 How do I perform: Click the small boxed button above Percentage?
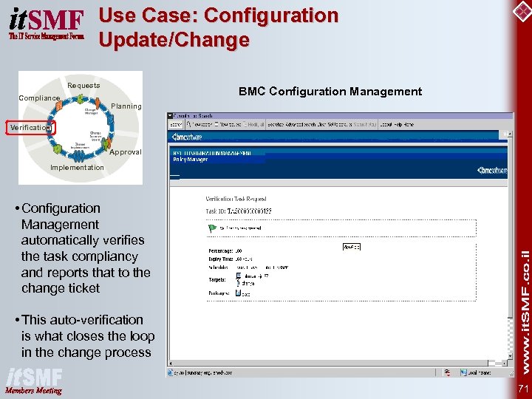[352, 247]
